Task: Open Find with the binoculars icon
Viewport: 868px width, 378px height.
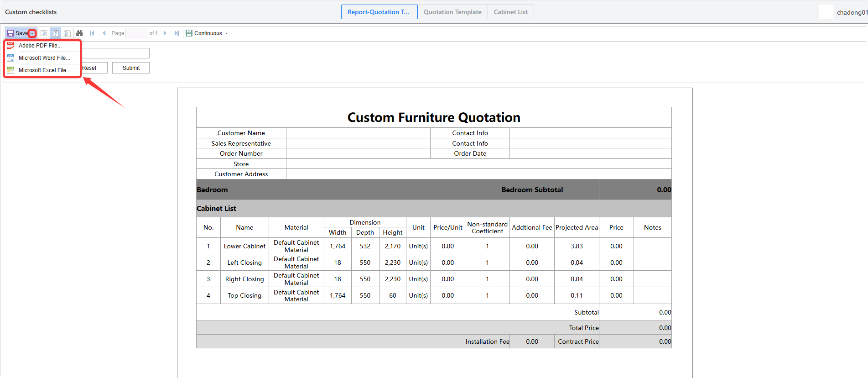Action: [x=80, y=33]
